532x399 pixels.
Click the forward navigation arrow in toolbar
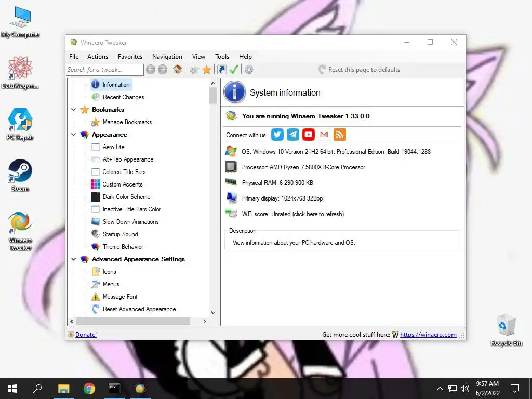point(163,70)
